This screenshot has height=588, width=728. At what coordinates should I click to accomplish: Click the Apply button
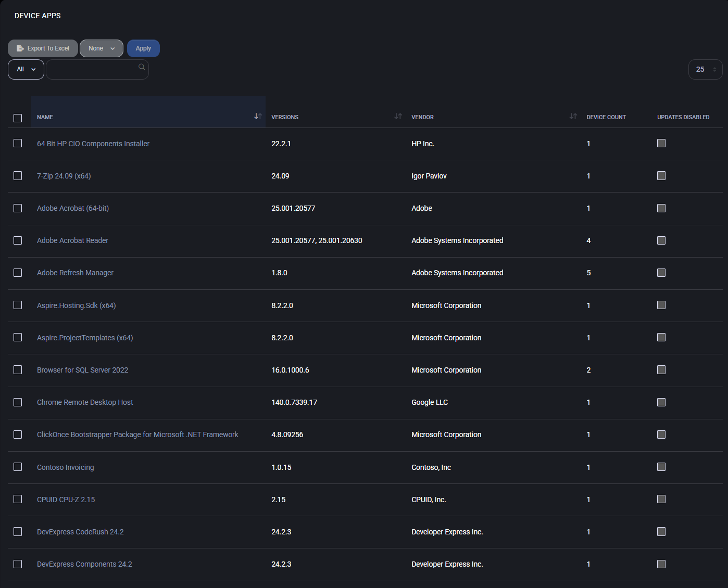click(x=143, y=48)
